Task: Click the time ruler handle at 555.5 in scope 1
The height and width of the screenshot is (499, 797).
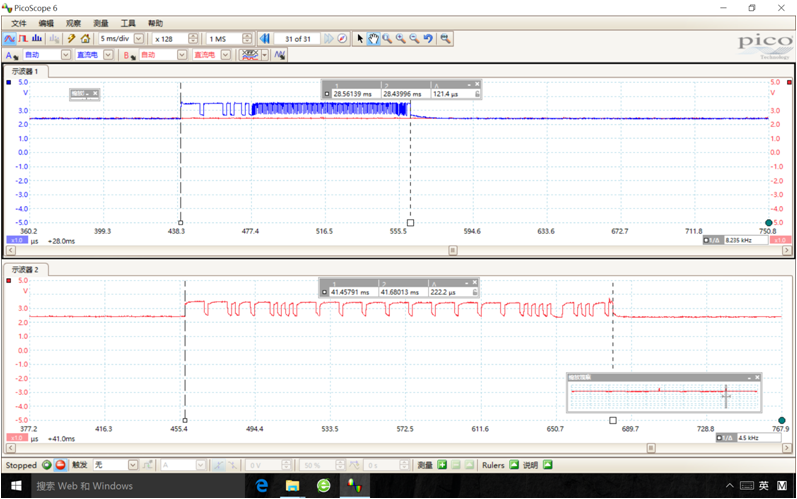Action: click(411, 223)
